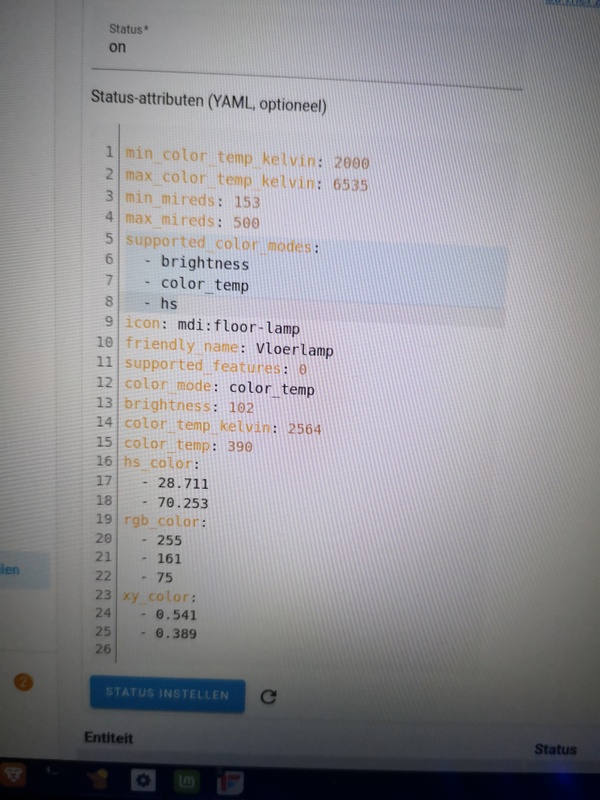The width and height of the screenshot is (600, 800).
Task: Click the color_temp: 390 line
Action: [188, 445]
